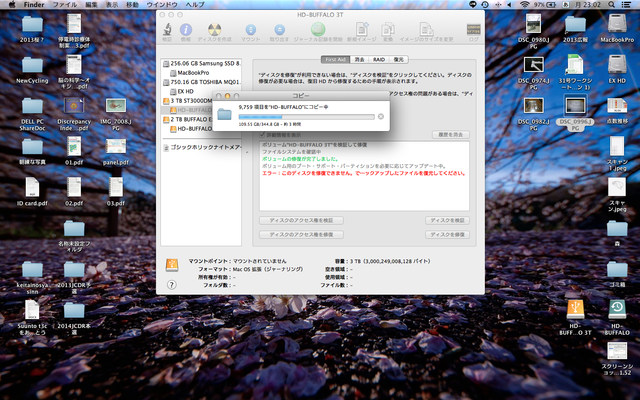Cancel the copy with the stop icon
Screen dimensions: 640x400
(381, 117)
